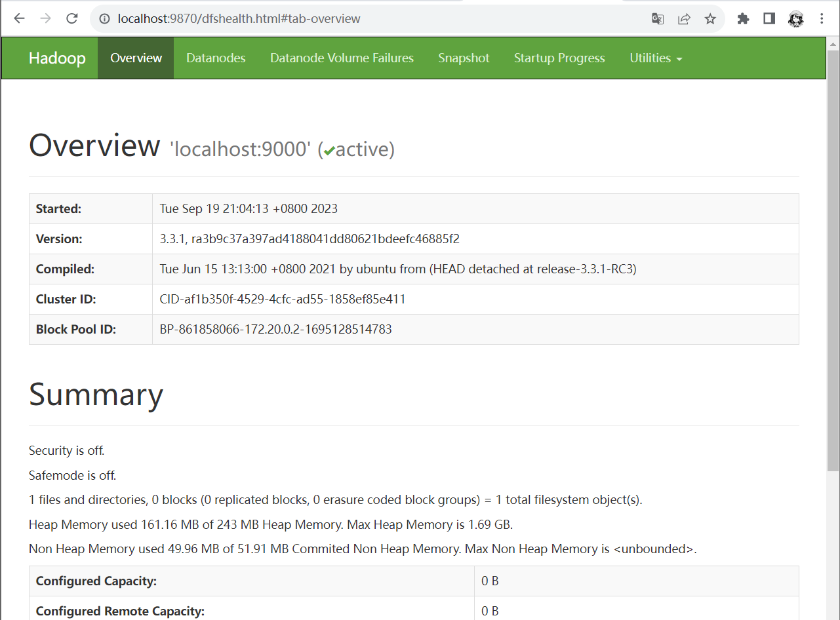
Task: Click the Started time value
Action: click(249, 209)
